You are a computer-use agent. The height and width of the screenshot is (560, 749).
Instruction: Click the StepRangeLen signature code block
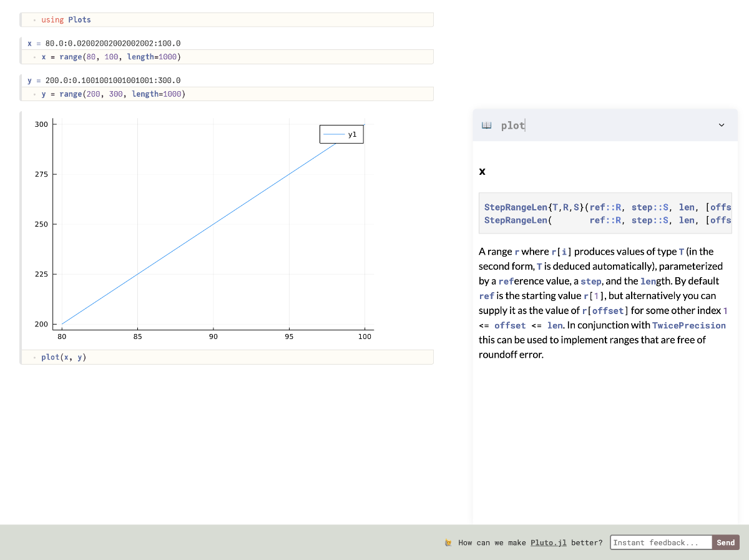605,214
